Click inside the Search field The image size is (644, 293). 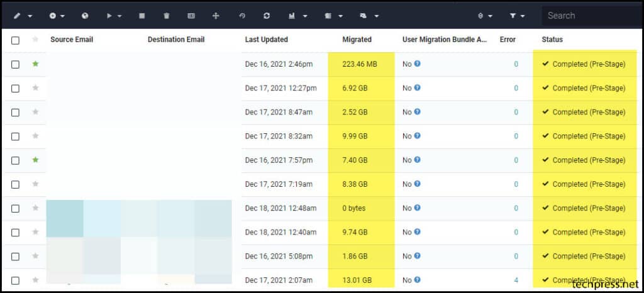(592, 16)
